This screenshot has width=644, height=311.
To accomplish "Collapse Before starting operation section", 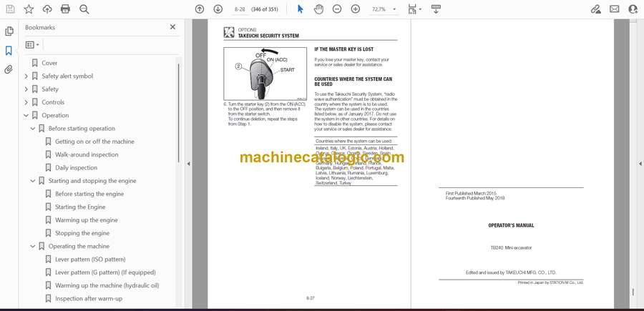I will [x=33, y=129].
